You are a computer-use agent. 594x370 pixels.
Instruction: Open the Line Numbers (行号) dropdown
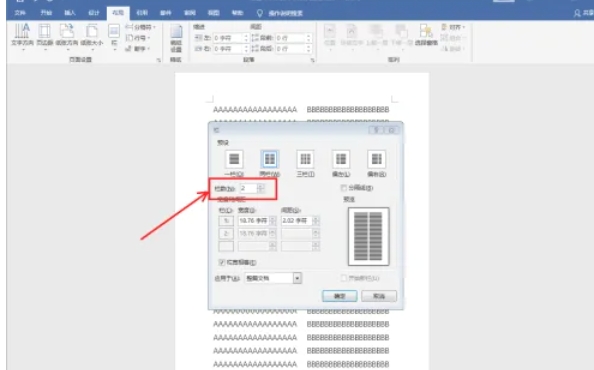click(x=138, y=38)
